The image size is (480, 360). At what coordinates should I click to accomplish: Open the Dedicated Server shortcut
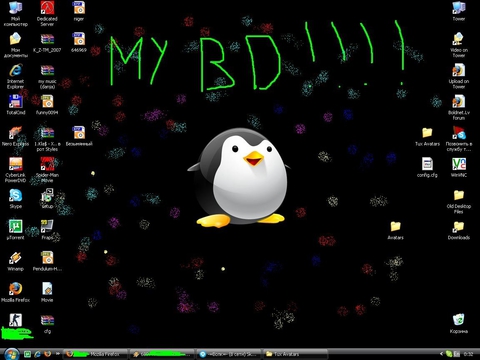click(x=47, y=14)
